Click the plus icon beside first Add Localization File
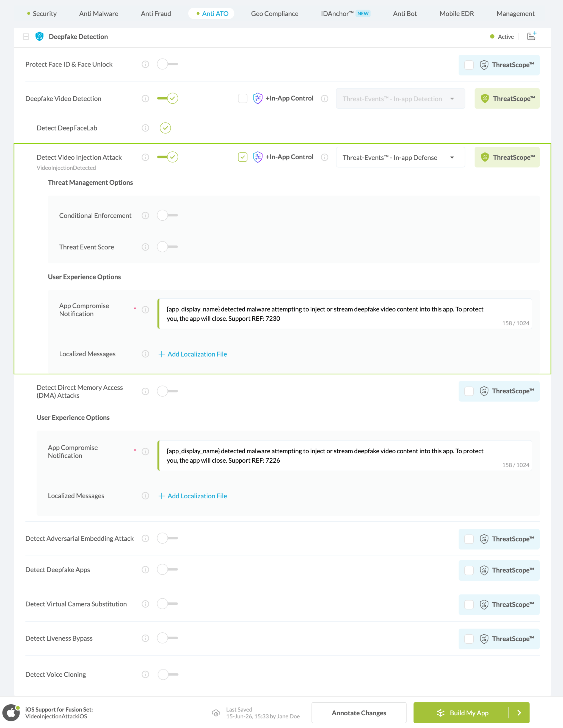This screenshot has width=563, height=728. click(x=161, y=354)
